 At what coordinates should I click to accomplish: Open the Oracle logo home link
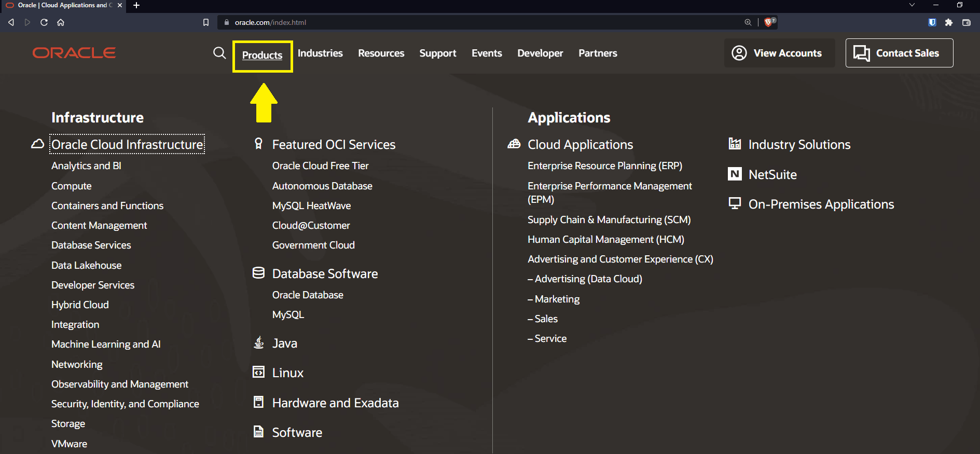click(74, 53)
